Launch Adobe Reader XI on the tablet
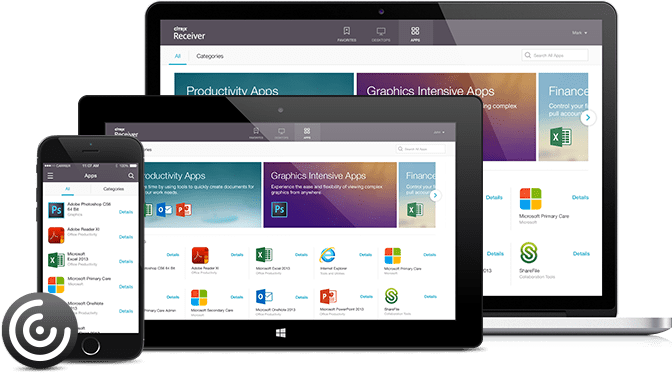 point(200,255)
